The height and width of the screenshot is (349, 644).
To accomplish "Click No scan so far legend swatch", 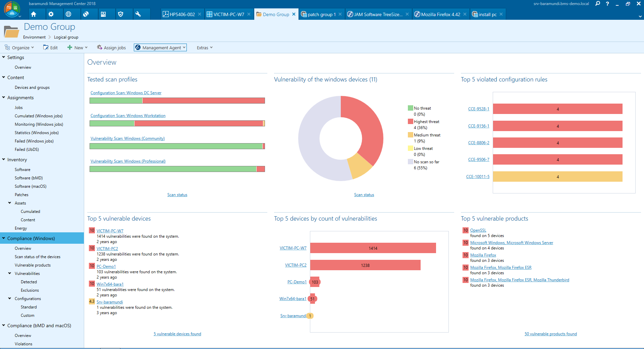I will click(410, 162).
